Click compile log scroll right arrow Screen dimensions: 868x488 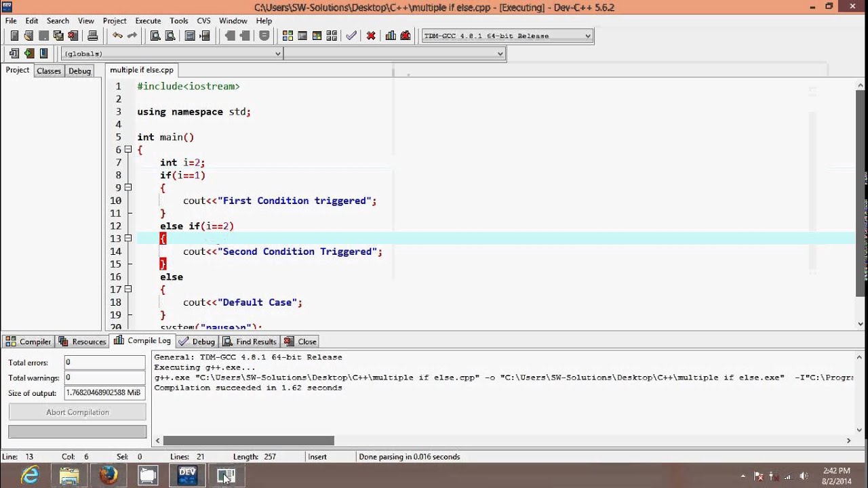click(848, 441)
